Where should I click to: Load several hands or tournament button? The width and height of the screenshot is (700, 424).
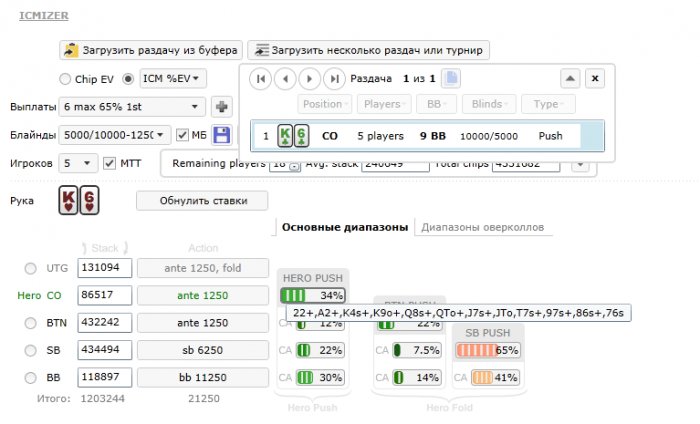point(368,50)
